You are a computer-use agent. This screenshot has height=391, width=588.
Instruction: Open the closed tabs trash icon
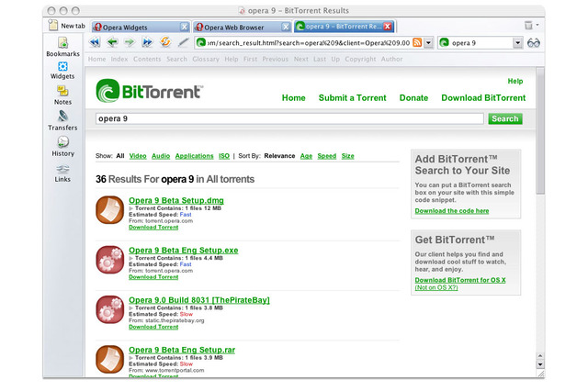(x=528, y=25)
